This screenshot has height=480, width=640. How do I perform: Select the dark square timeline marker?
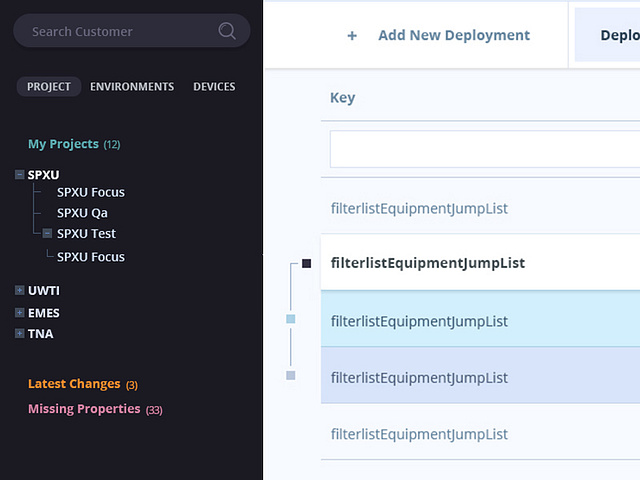pos(307,264)
